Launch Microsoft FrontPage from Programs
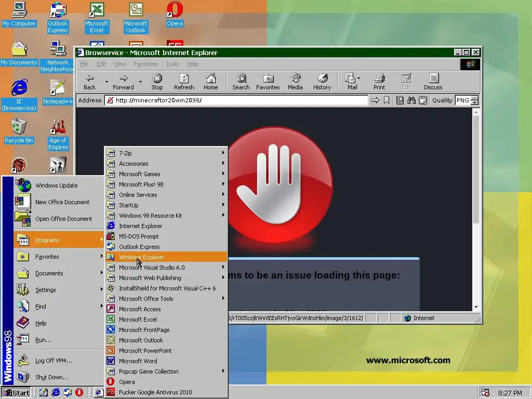Viewport: 532px width, 399px height. [x=166, y=330]
